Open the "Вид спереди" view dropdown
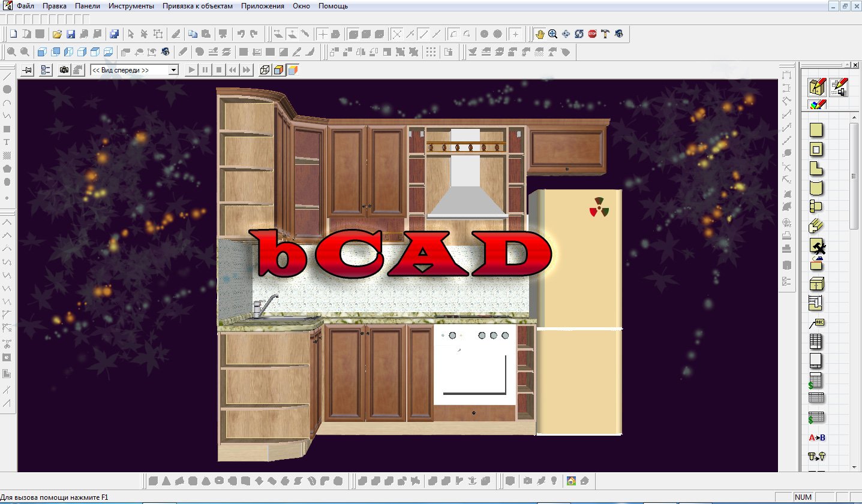 (x=173, y=70)
